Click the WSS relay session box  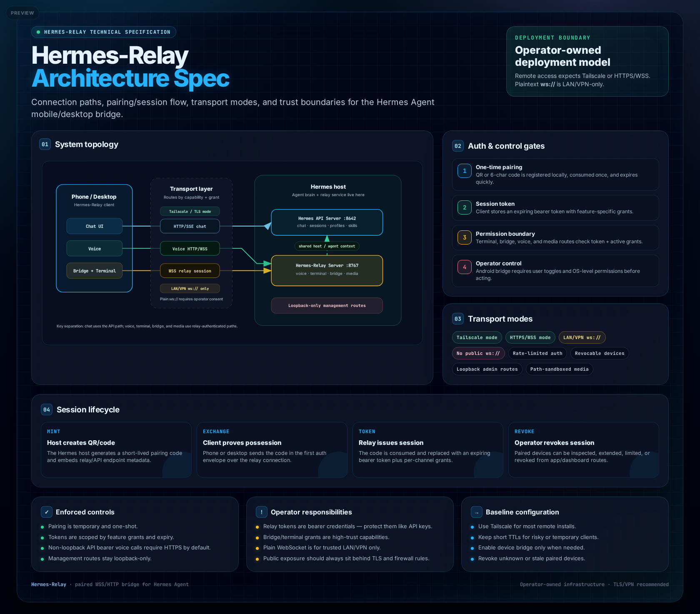[190, 271]
